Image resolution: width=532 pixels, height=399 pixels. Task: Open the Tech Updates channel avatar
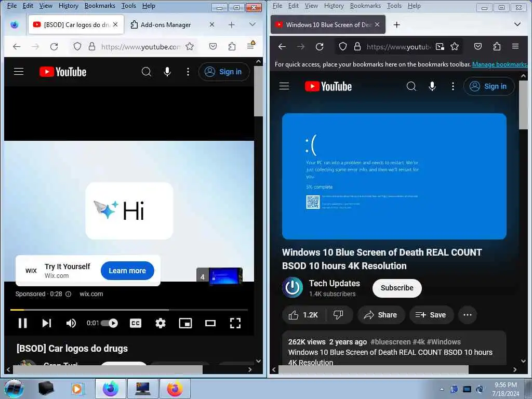(292, 287)
